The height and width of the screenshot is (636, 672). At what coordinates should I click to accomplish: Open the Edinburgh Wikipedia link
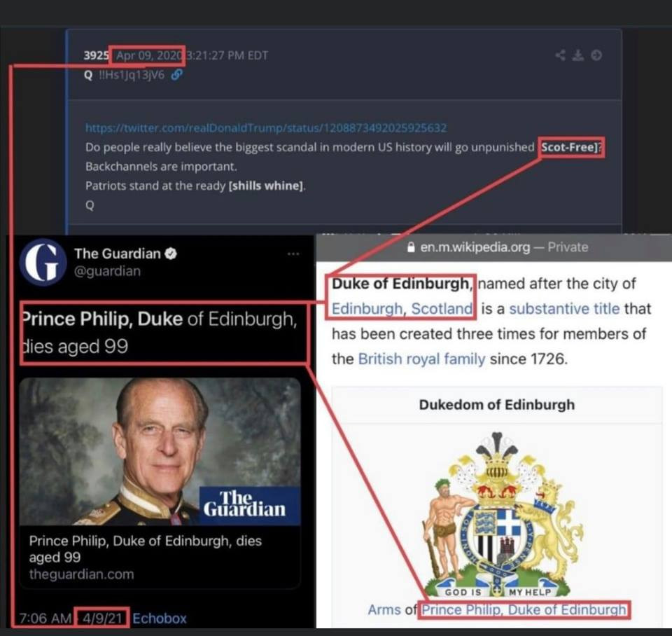click(x=367, y=308)
